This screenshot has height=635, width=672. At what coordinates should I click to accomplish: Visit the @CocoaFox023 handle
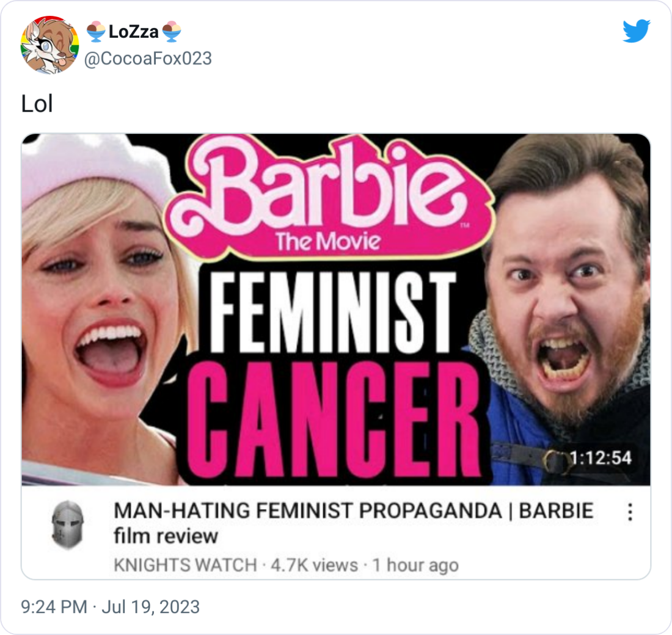(148, 59)
